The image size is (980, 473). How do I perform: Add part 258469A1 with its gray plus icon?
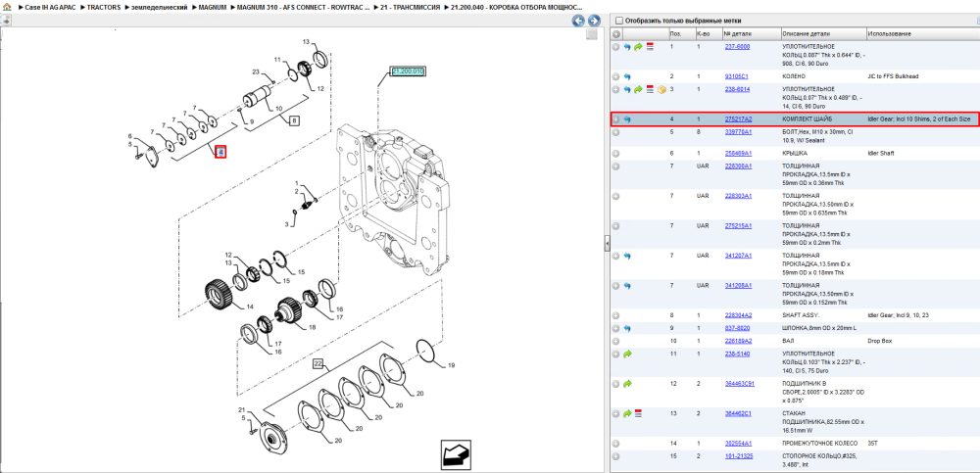point(616,153)
